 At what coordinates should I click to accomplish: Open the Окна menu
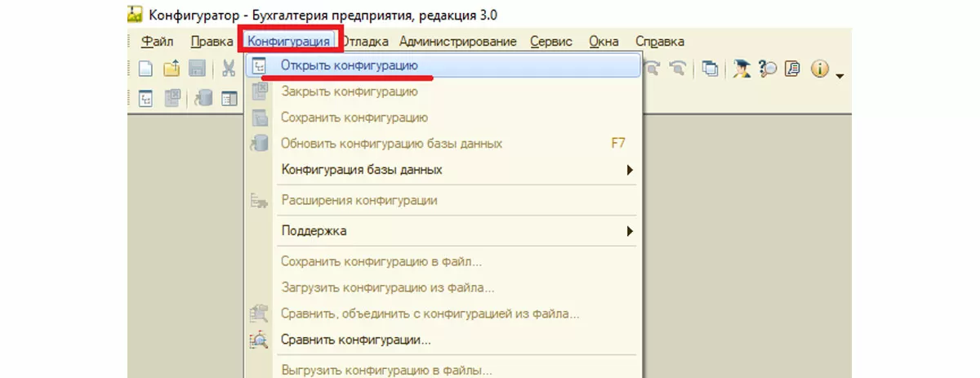coord(604,42)
